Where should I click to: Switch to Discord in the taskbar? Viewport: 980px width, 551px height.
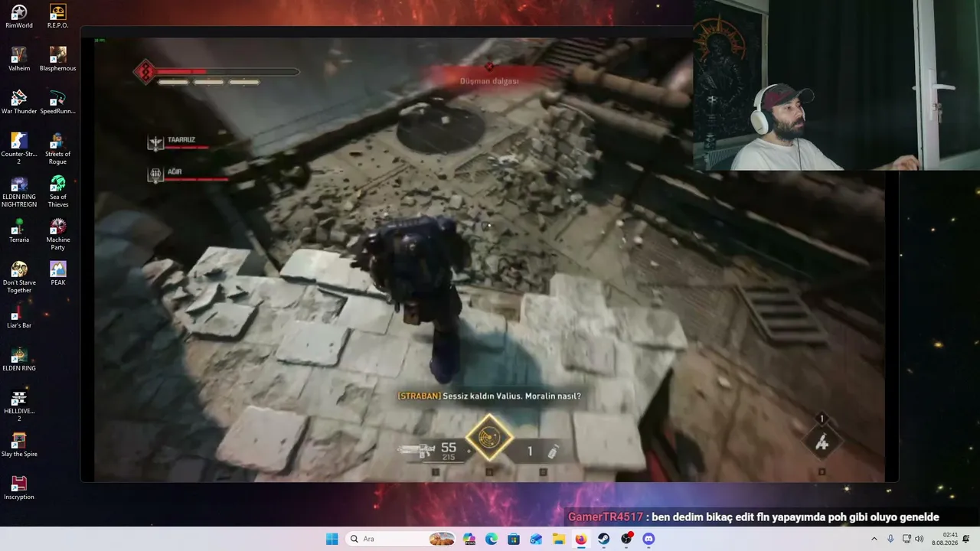click(x=649, y=539)
